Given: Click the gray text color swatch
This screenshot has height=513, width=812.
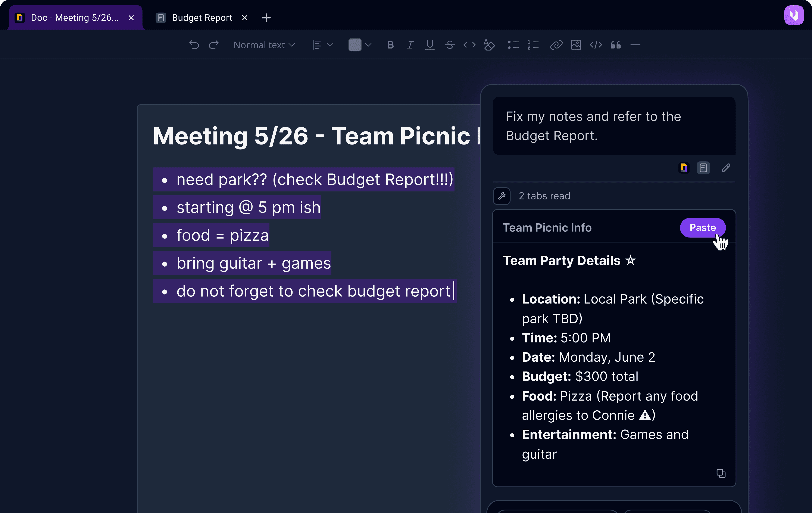Looking at the screenshot, I should click(x=355, y=45).
